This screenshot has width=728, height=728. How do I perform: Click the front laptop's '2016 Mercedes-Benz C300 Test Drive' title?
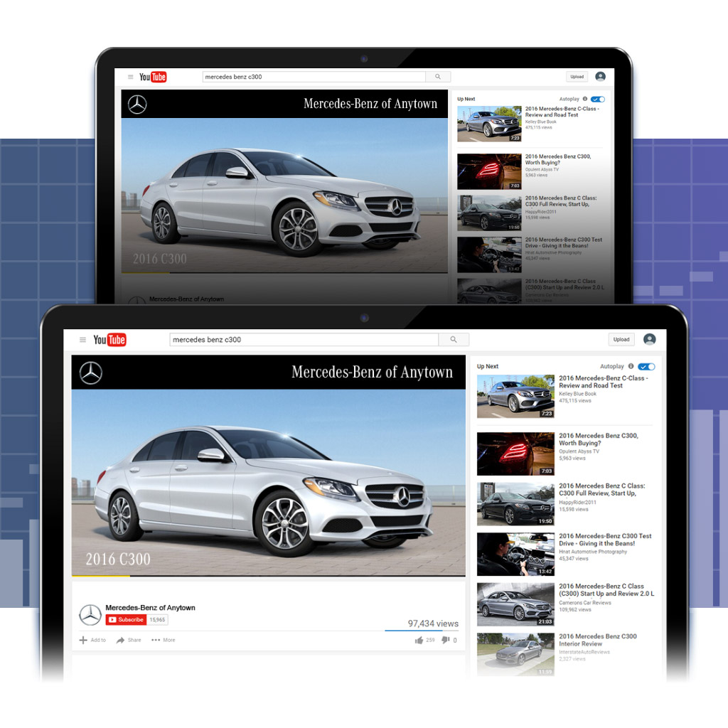coord(605,540)
